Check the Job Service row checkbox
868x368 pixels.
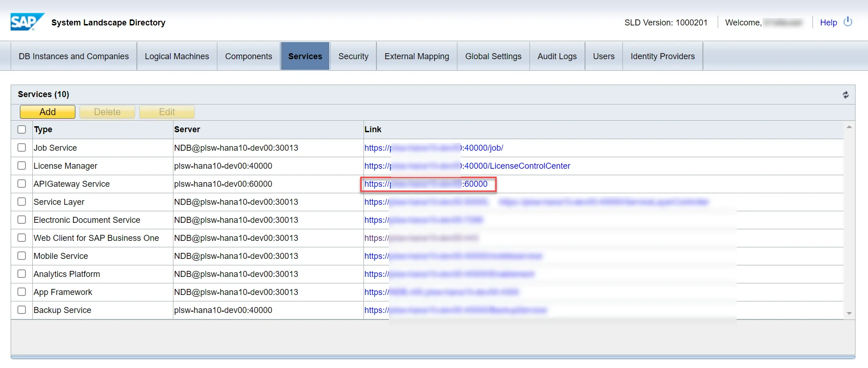[22, 147]
